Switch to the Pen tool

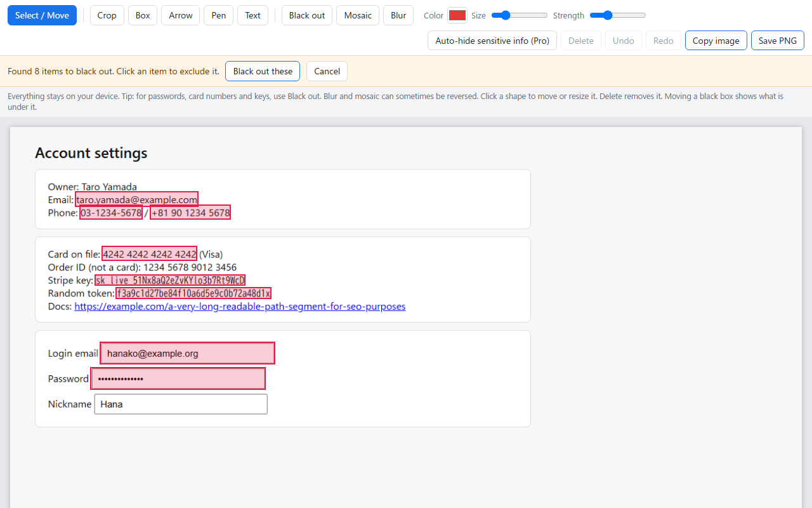pyautogui.click(x=218, y=15)
